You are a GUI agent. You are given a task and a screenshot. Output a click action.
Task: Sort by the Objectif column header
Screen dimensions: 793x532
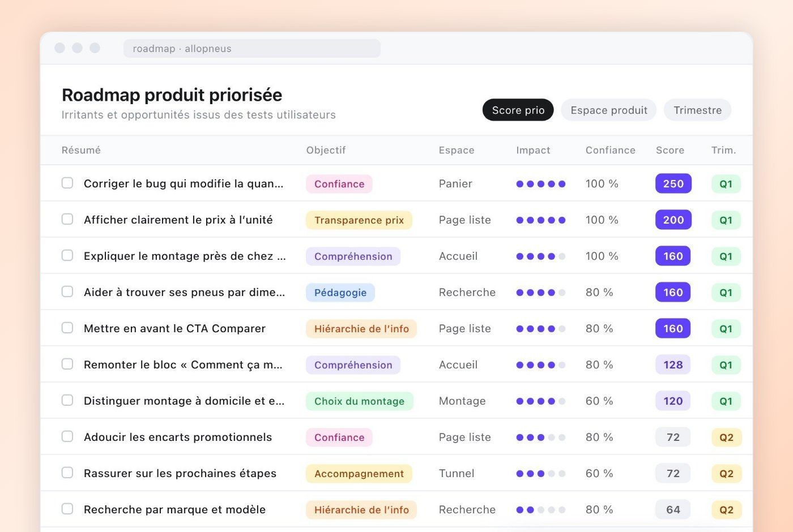pos(326,150)
